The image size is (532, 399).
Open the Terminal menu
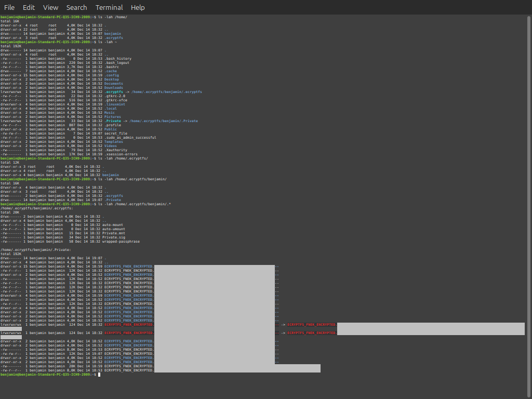[x=109, y=7]
